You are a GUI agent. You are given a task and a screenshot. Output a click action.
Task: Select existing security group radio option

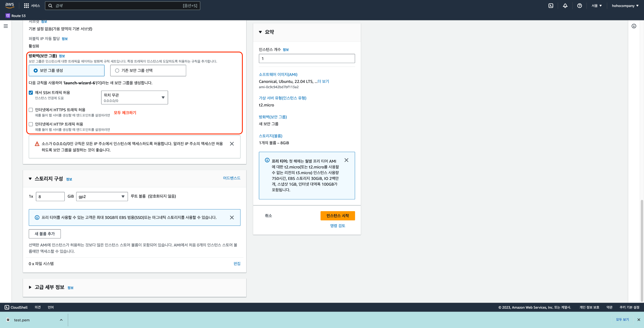point(117,71)
